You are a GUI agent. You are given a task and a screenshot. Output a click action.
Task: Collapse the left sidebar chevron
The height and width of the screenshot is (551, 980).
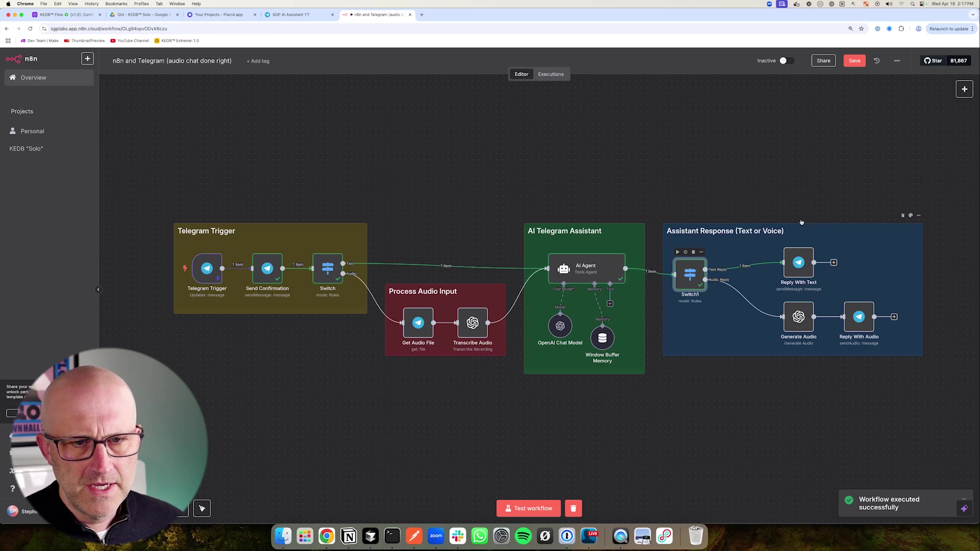(x=98, y=289)
